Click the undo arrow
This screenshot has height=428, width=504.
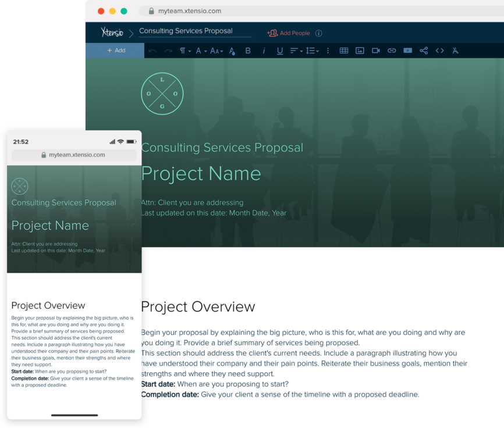(151, 51)
